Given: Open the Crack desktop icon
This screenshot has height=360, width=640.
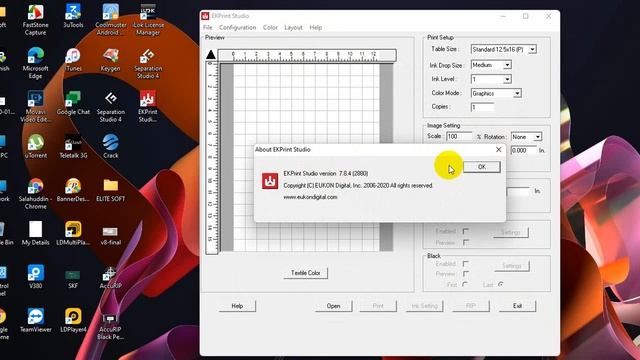Looking at the screenshot, I should click(x=111, y=147).
